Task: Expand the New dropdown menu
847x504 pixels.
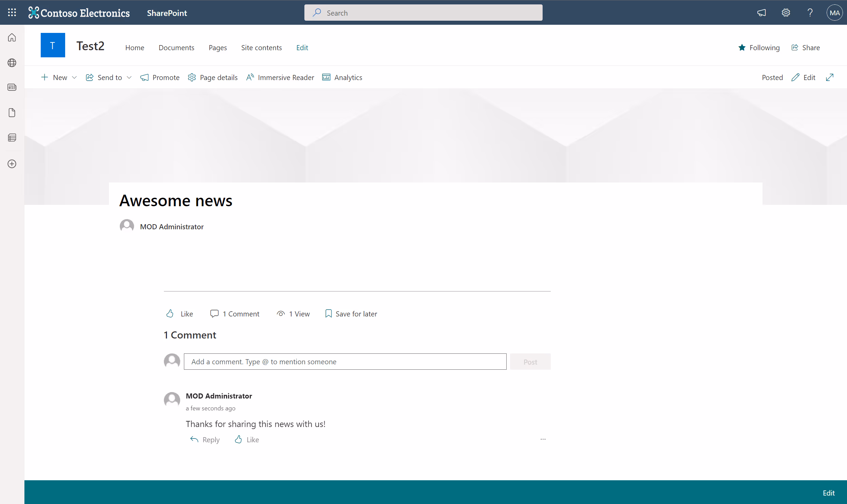Action: (x=74, y=77)
